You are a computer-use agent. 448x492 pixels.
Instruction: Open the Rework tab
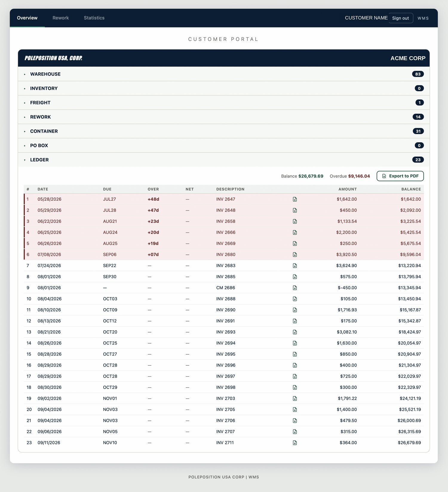(x=61, y=18)
